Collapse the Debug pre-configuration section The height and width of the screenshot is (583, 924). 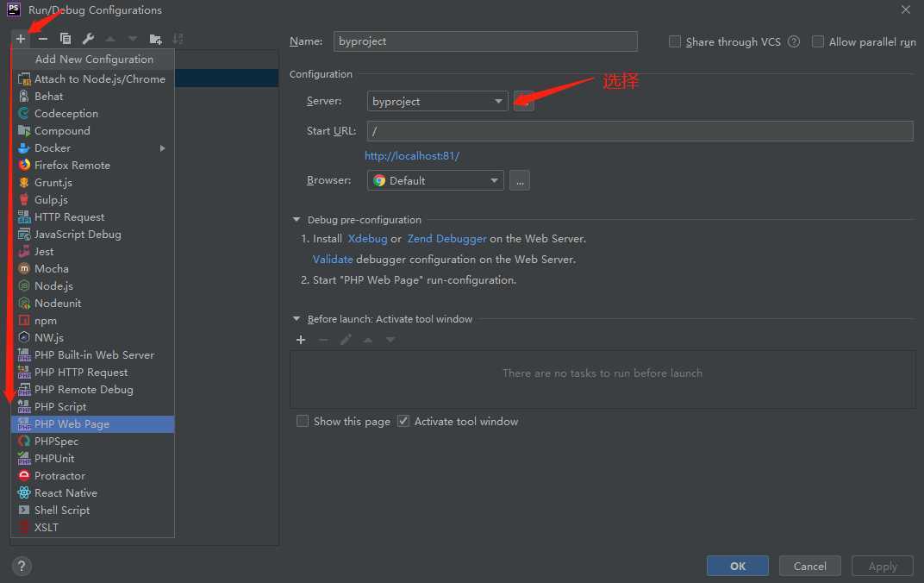tap(297, 220)
